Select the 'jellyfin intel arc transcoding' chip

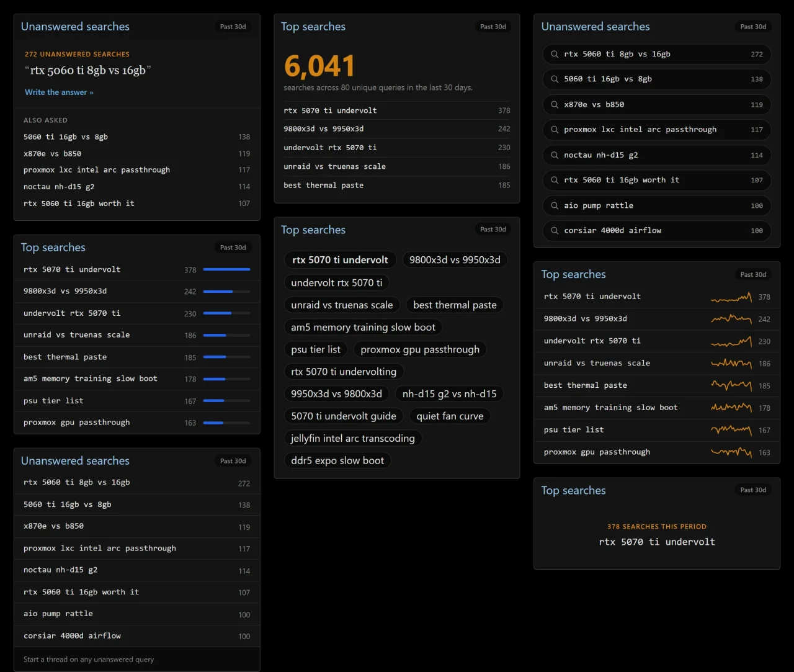[353, 439]
